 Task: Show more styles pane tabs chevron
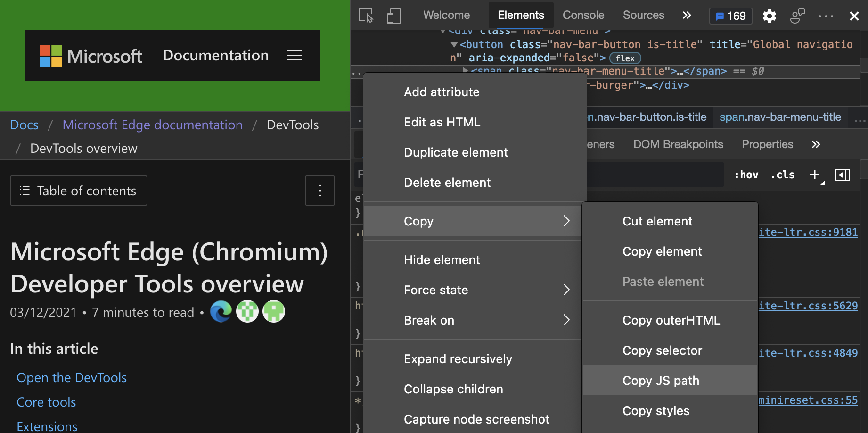point(816,144)
